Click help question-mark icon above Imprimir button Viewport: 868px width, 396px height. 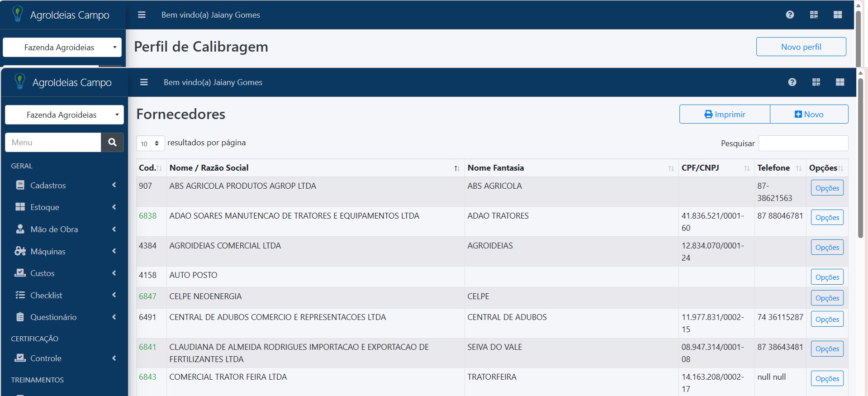(792, 82)
